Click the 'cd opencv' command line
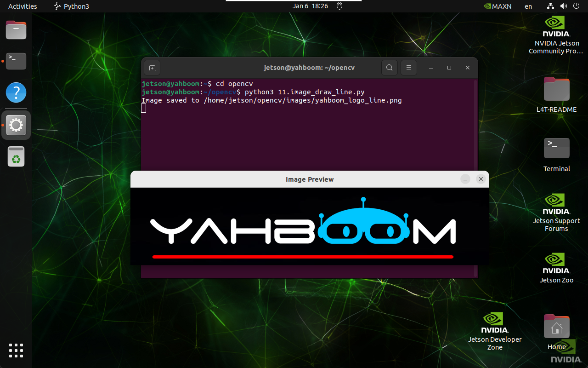 234,84
